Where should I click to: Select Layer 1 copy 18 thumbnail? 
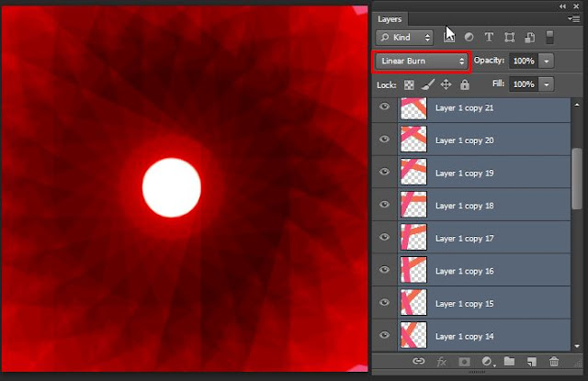413,204
